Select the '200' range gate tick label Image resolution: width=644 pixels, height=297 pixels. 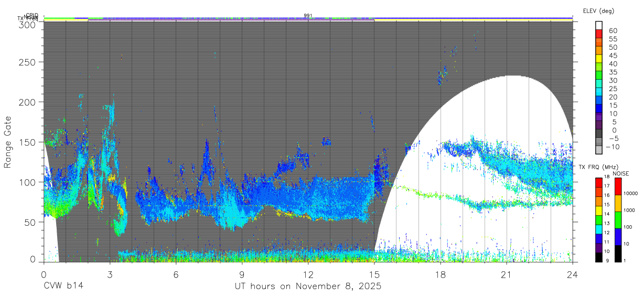(x=27, y=102)
